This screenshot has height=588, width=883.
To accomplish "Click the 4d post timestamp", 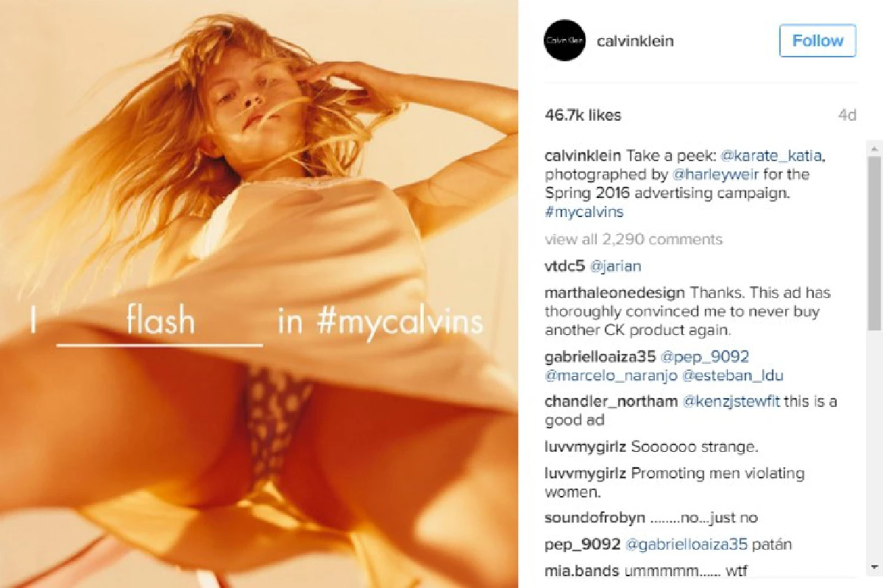I will click(847, 116).
